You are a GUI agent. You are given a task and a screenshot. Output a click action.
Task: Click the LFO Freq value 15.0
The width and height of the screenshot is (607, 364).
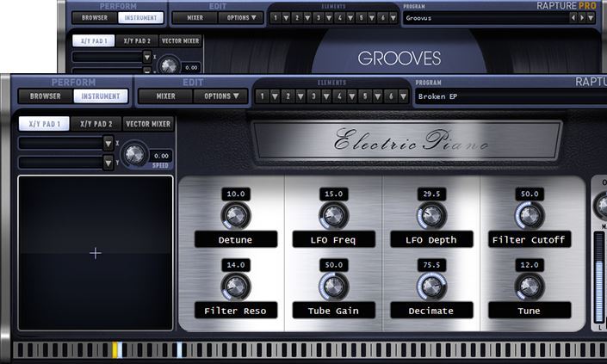click(x=334, y=194)
